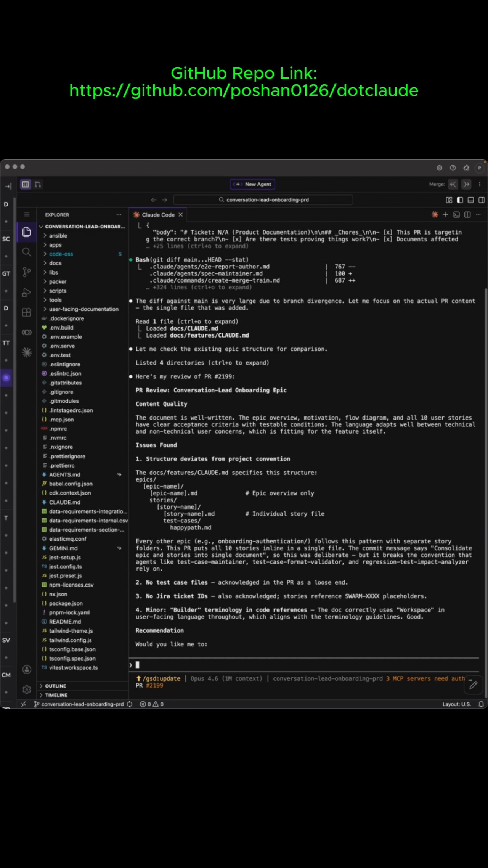Toggle secondary sidebar layout button

(482, 200)
